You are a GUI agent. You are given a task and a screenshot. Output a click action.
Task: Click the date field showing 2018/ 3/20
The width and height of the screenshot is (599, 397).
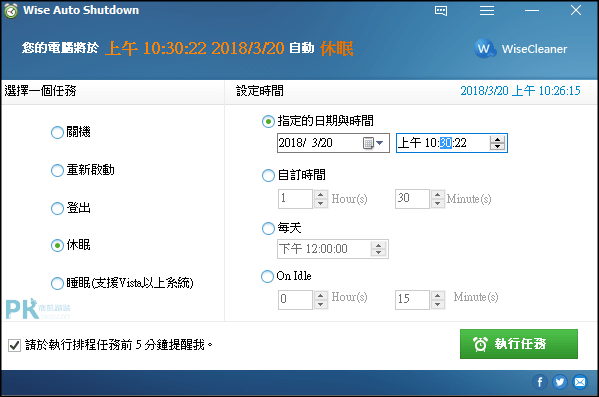coord(333,143)
